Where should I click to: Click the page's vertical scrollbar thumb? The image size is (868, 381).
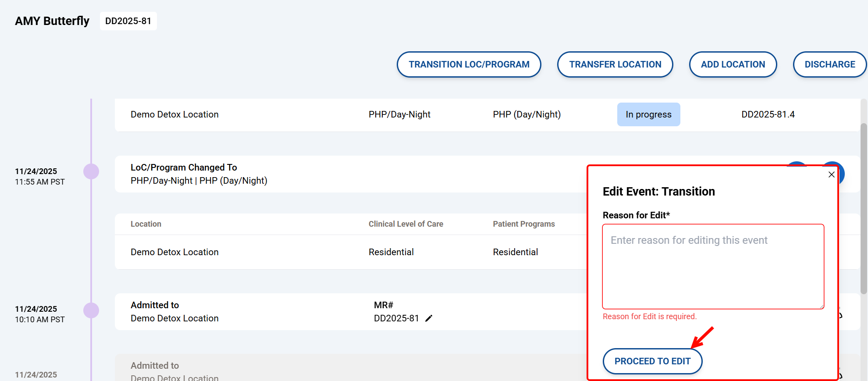864,208
